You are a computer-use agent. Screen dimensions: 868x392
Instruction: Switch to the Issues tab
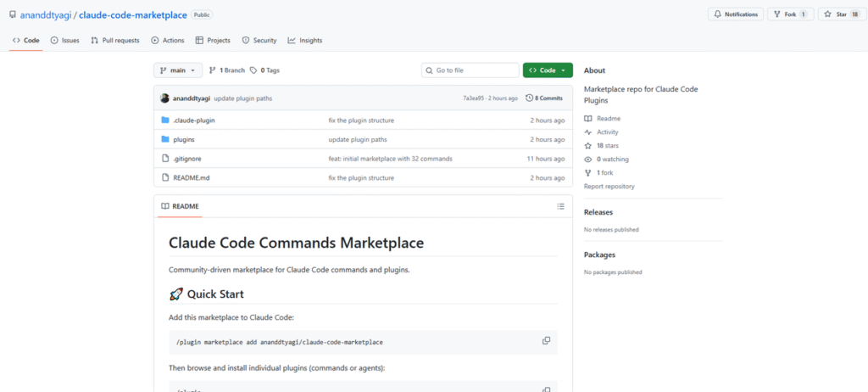coord(65,40)
